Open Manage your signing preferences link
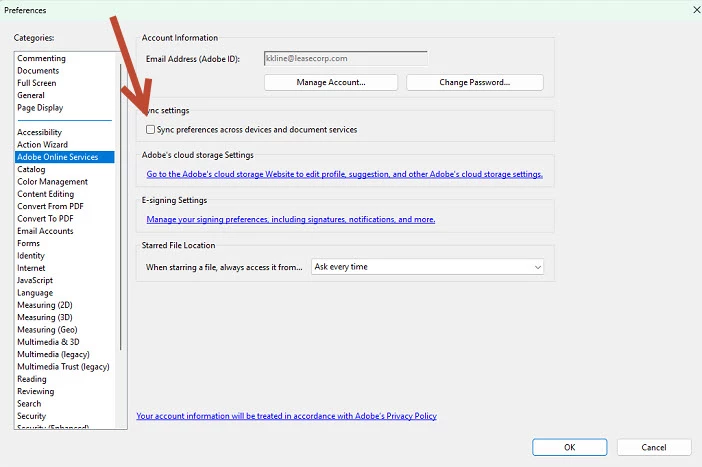Viewport: 702px width, 467px height. click(x=291, y=219)
